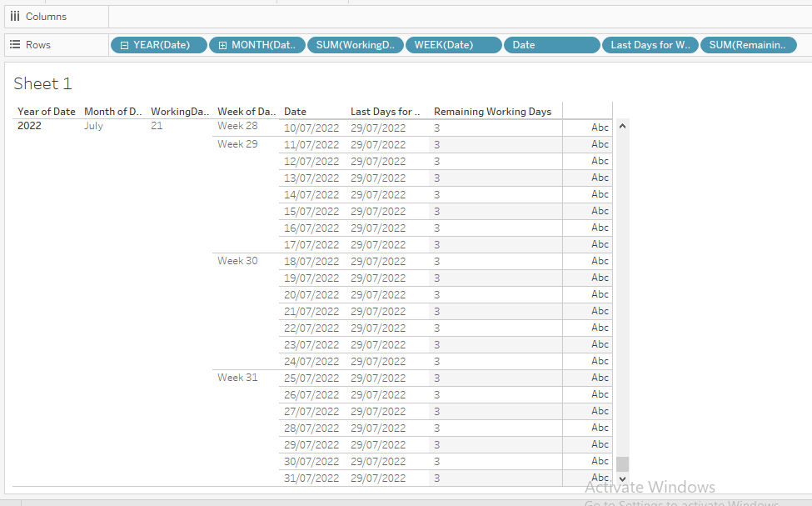Click the scrollbar up arrow
This screenshot has height=506, width=812.
click(x=621, y=127)
